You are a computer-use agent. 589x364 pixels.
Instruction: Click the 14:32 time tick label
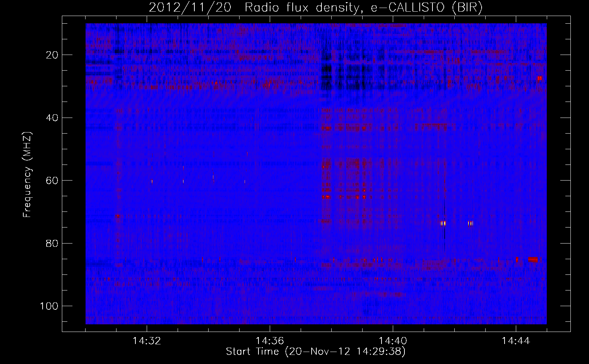point(147,341)
